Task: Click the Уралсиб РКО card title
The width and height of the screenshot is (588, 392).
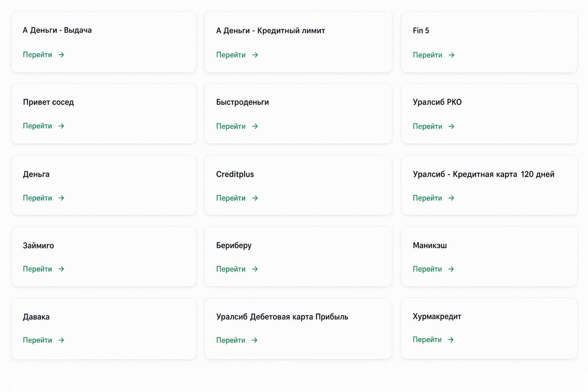Action: coord(437,102)
